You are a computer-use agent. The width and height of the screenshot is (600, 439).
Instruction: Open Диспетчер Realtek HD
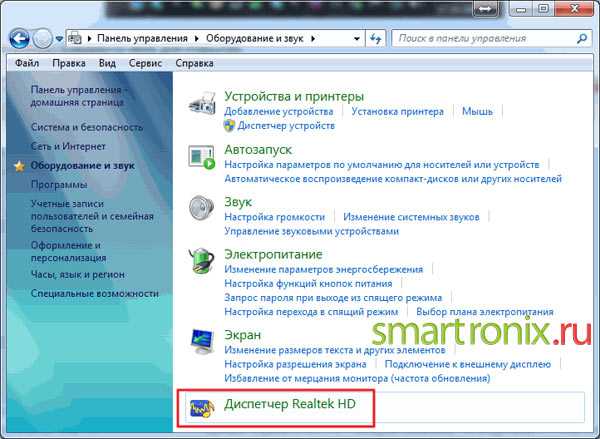290,403
